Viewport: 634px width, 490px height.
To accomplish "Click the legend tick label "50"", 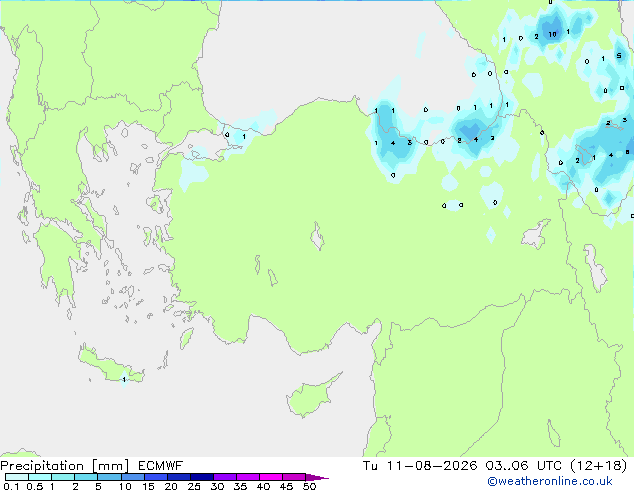I will [x=309, y=486].
